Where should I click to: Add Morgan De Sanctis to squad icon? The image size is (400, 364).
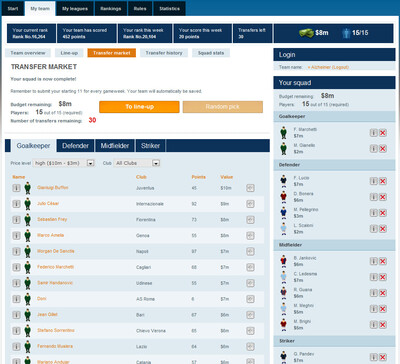pos(250,251)
